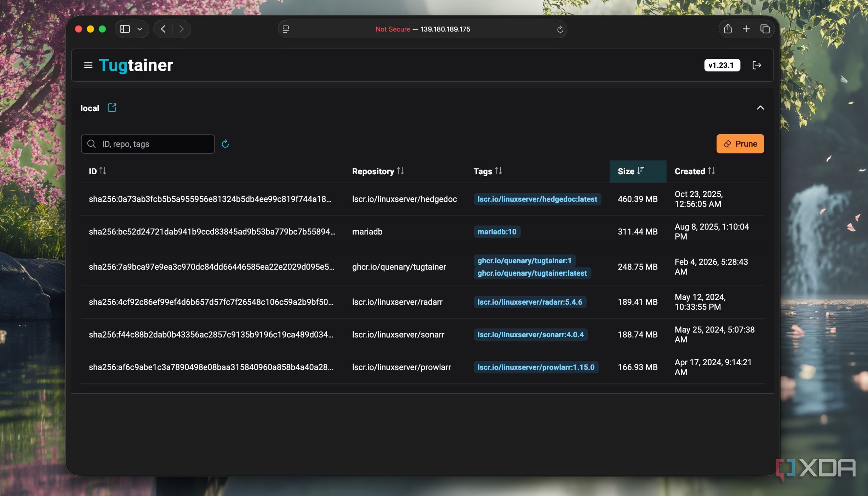Viewport: 868px width, 496px height.
Task: Click tag ghcr.io/quenary/tugtainer:1
Action: pyautogui.click(x=524, y=261)
